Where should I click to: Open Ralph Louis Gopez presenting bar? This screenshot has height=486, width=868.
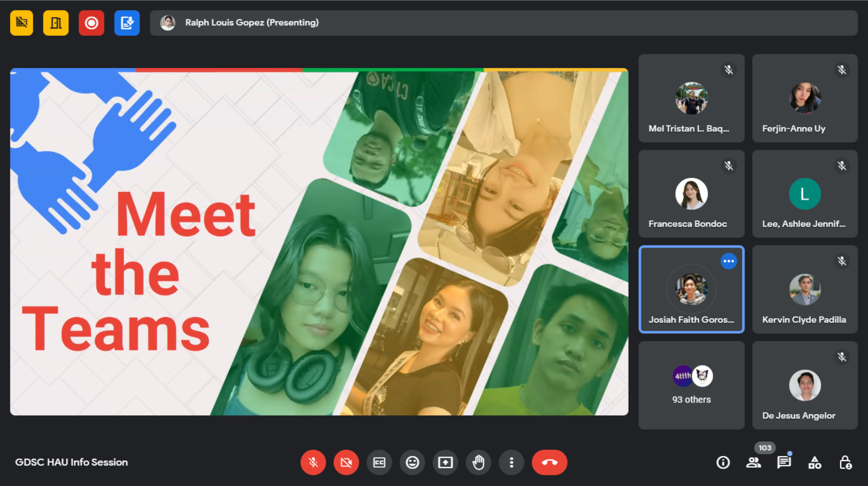pos(503,23)
